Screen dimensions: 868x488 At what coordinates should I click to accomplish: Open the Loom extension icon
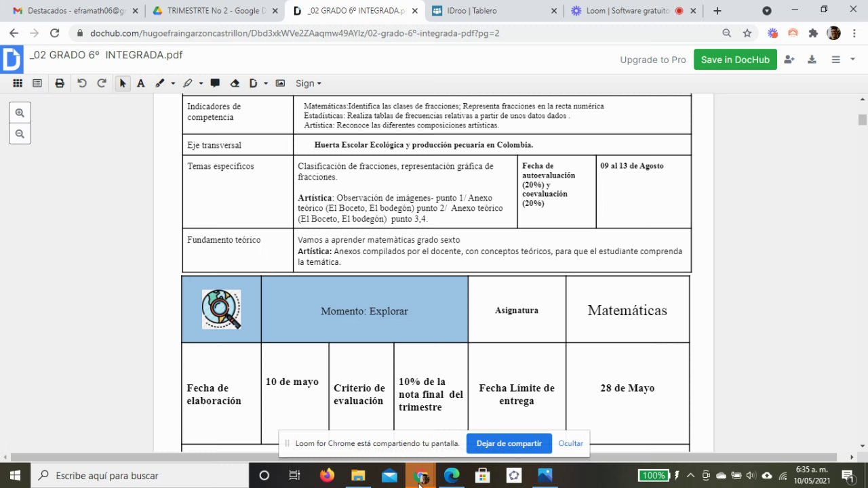coord(772,33)
